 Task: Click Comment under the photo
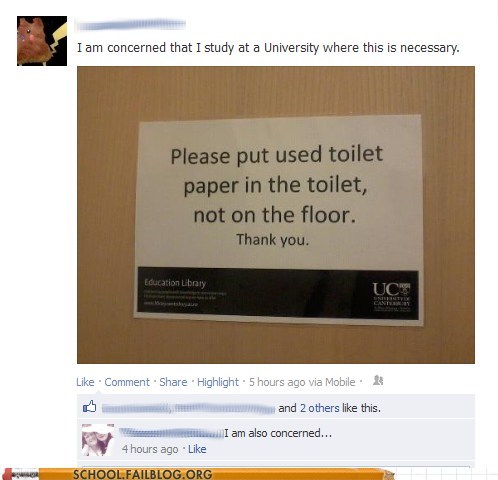127,382
